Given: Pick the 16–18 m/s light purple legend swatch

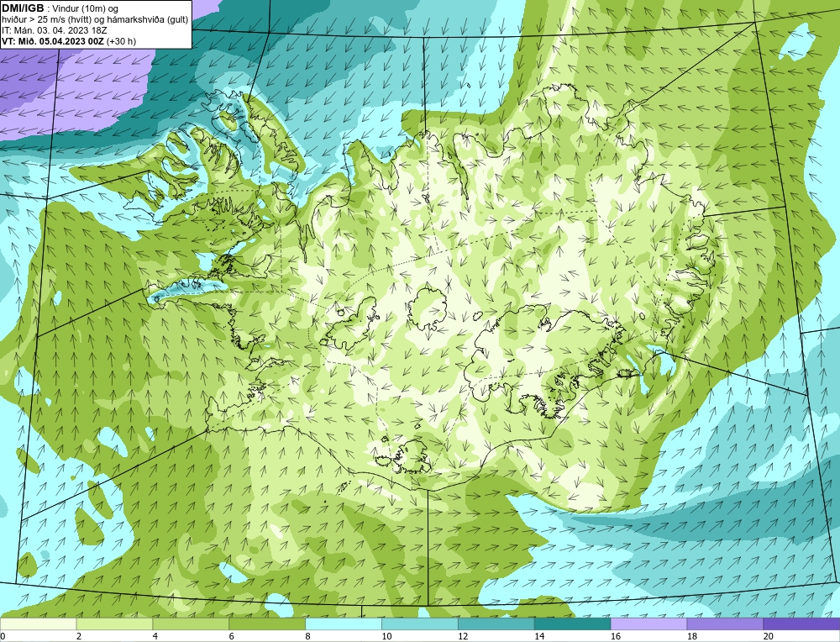Looking at the screenshot, I should (x=648, y=624).
